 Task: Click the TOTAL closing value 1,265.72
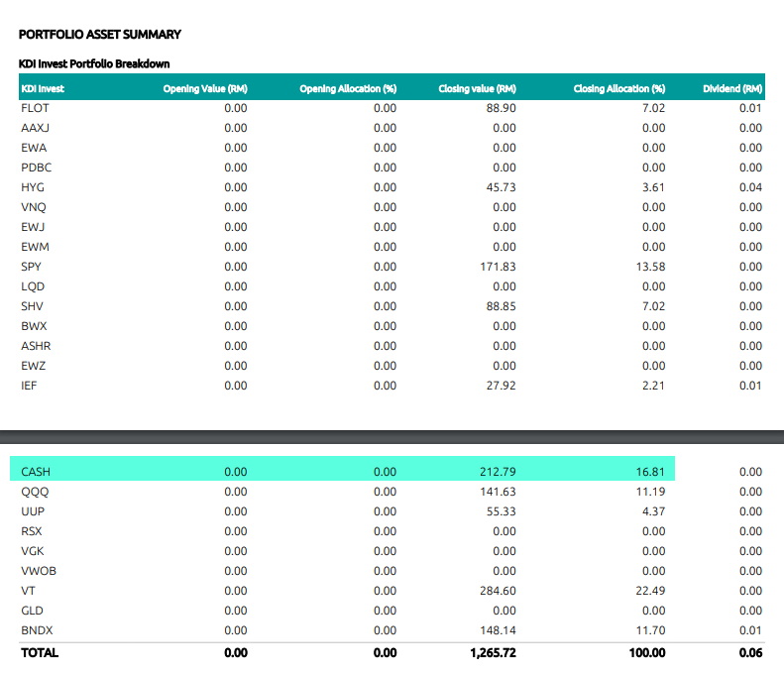pyautogui.click(x=493, y=652)
